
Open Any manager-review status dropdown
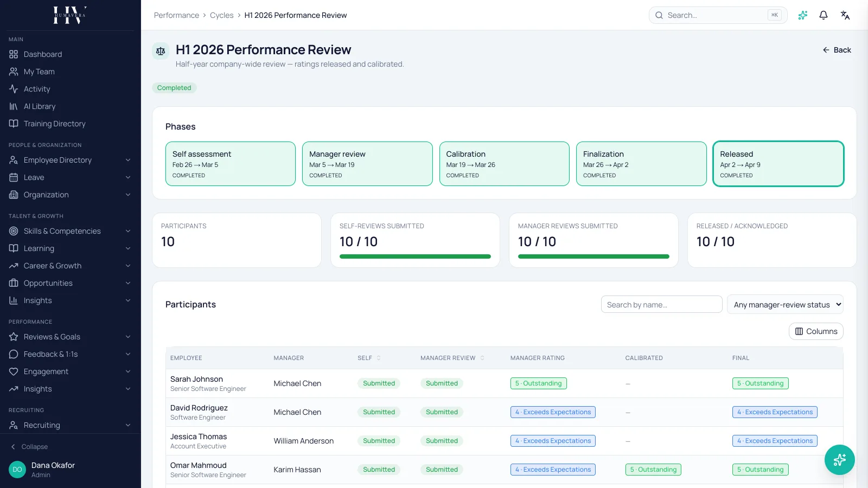(x=785, y=305)
